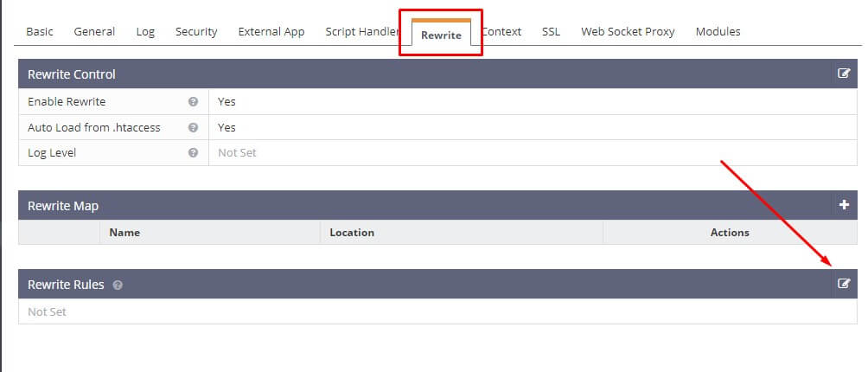Open the General tab
Viewport: 868px width, 372px height.
pyautogui.click(x=94, y=31)
